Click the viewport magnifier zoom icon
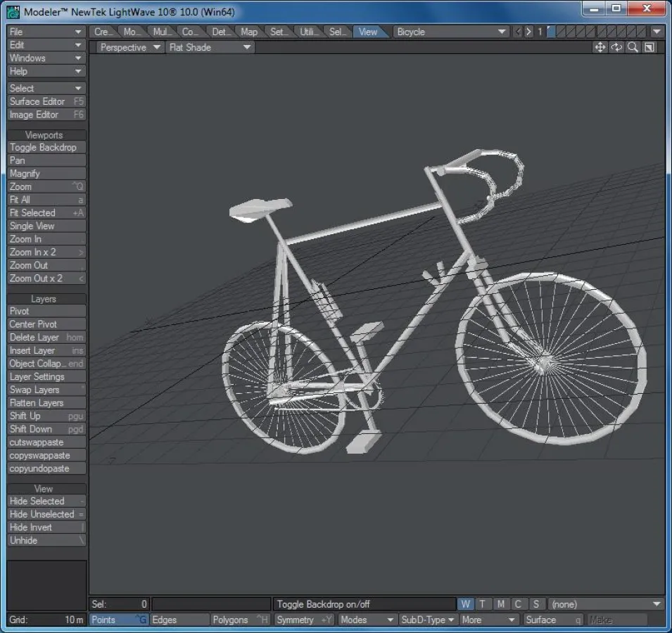672x633 pixels. click(633, 47)
